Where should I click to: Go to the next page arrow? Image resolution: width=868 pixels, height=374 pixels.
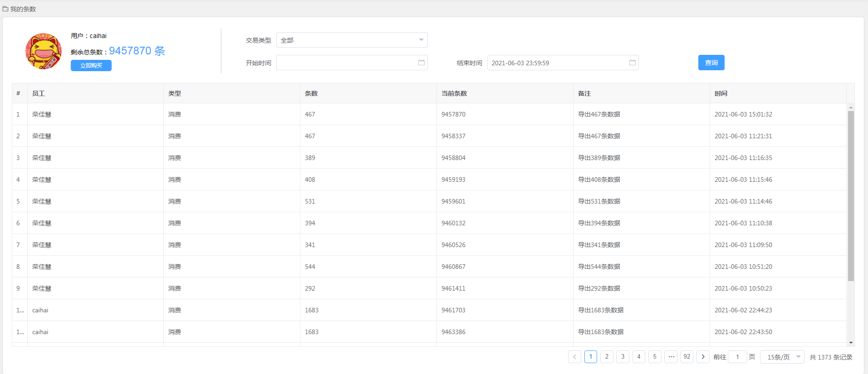click(703, 357)
